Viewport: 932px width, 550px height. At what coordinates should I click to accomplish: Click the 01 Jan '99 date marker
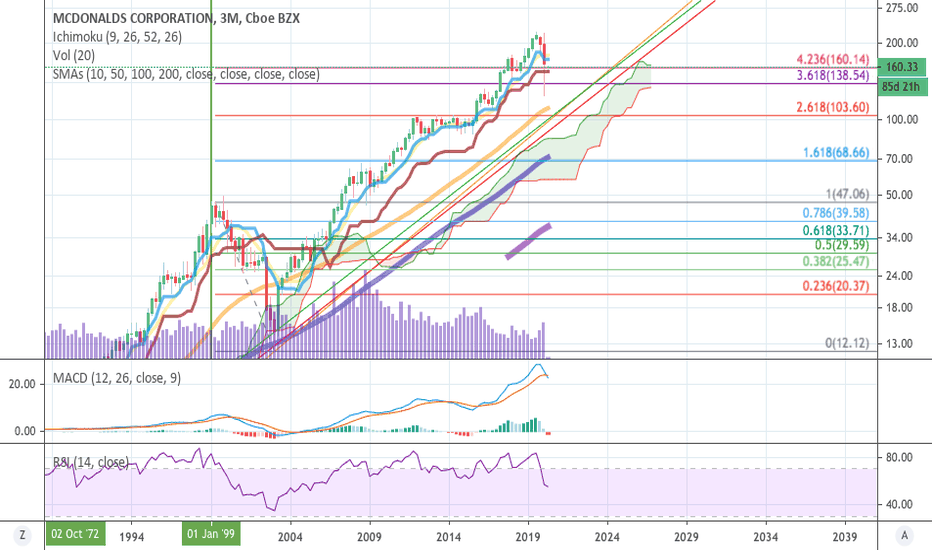point(211,533)
